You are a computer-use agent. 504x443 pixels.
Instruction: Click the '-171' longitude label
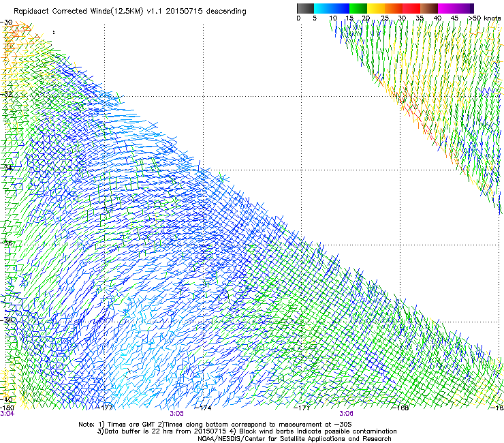tap(302, 408)
